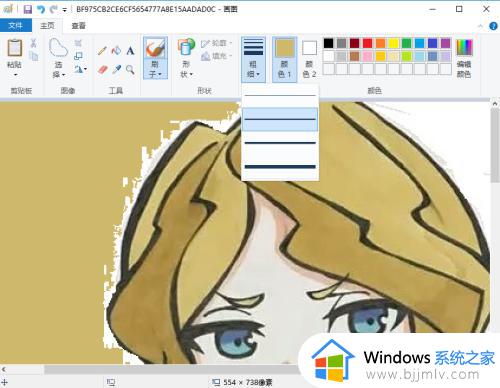
Task: Click the '554 × 738像素' image size text
Action: pos(248,382)
